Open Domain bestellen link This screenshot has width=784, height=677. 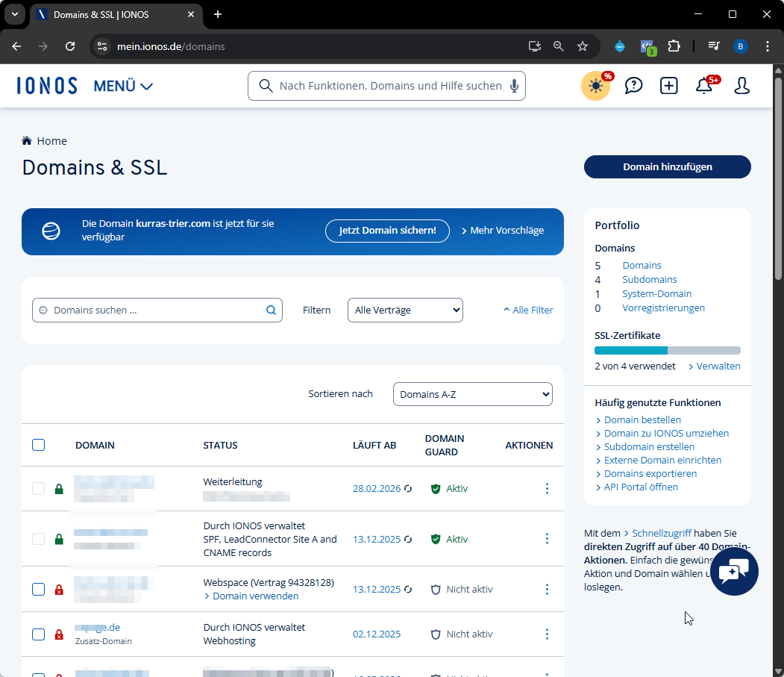pyautogui.click(x=639, y=419)
